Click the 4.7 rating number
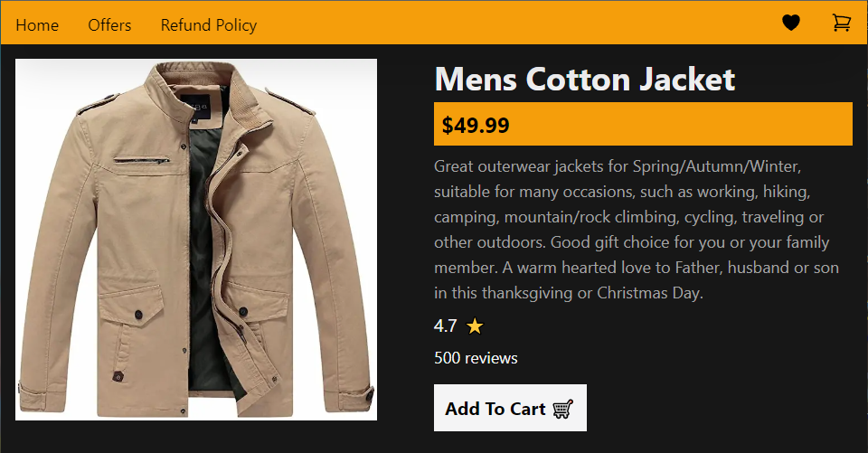Image resolution: width=868 pixels, height=453 pixels. coord(446,326)
